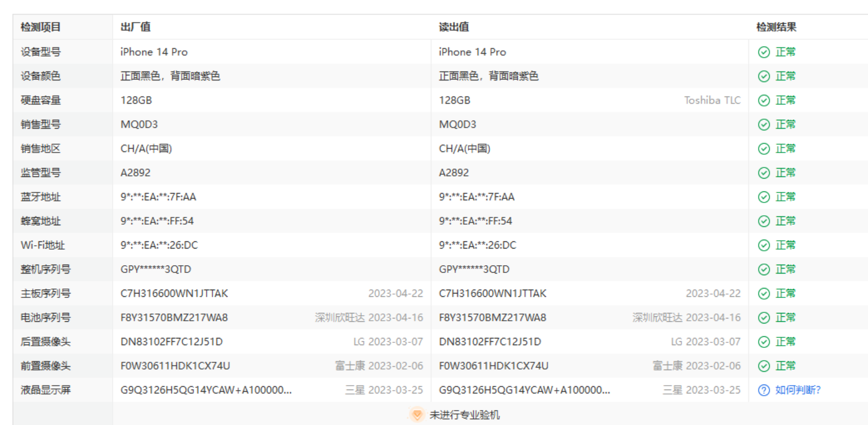Image resolution: width=868 pixels, height=425 pixels.
Task: Click the 检测结果 column header
Action: coord(777,27)
